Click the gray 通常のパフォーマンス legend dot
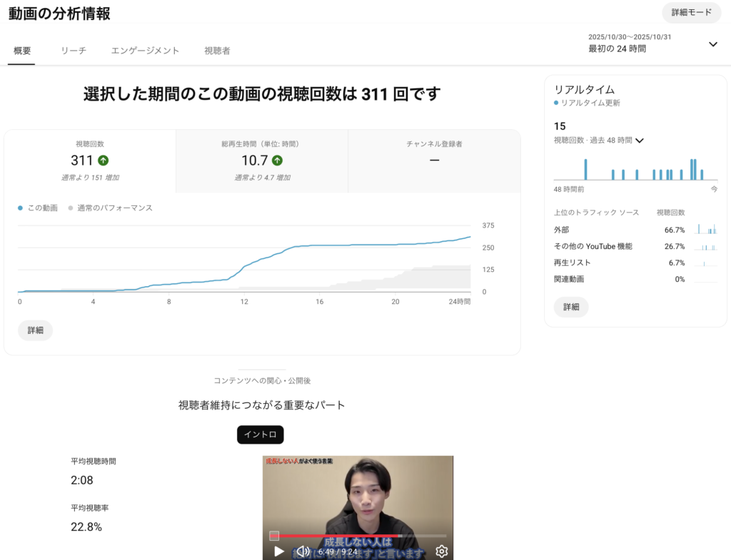This screenshot has width=731, height=560. [x=71, y=208]
